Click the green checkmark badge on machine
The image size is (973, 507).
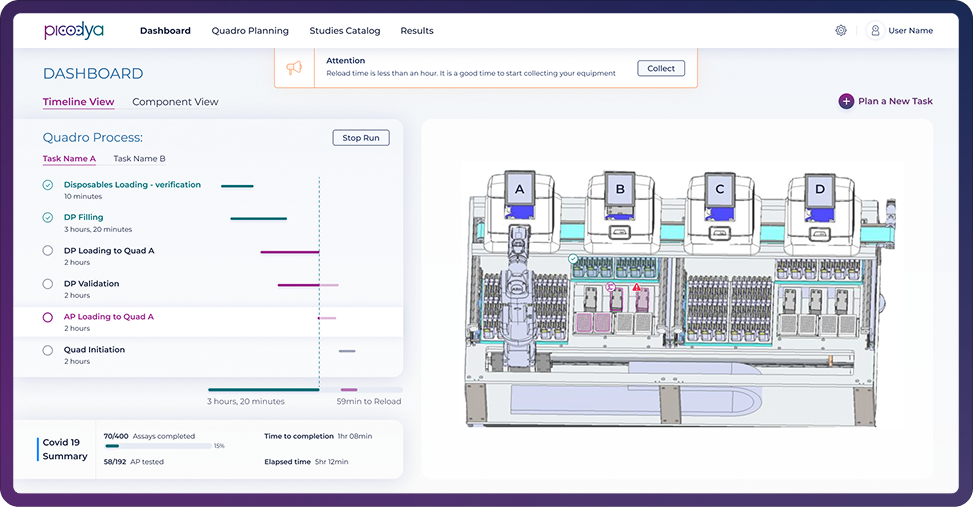point(573,258)
